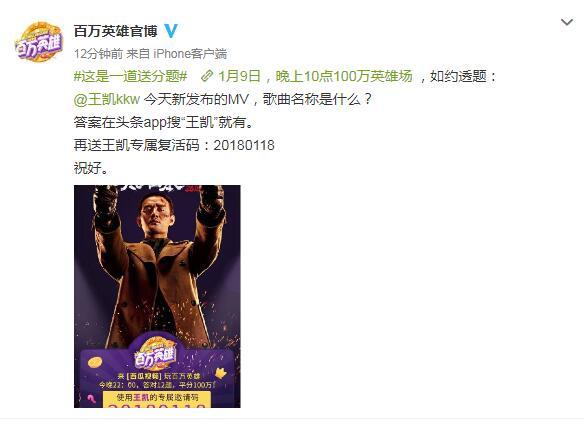Screen dimensions: 584x421
Task: Click the blue V verified badge
Action: (x=171, y=31)
